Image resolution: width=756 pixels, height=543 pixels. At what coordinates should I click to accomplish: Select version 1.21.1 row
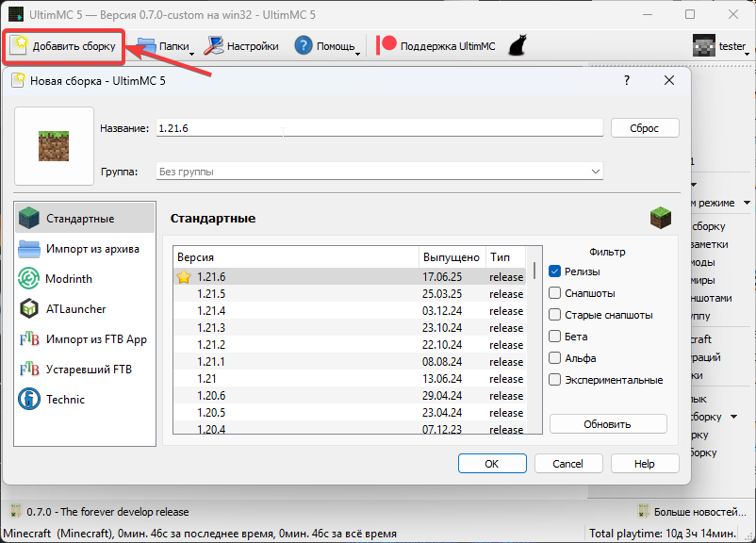pyautogui.click(x=349, y=361)
